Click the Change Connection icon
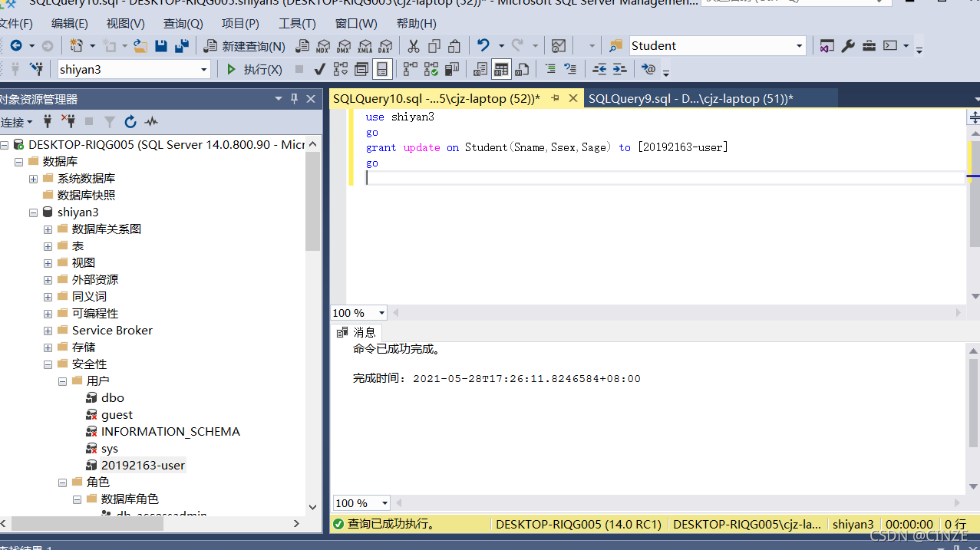The width and height of the screenshot is (980, 550). point(36,69)
